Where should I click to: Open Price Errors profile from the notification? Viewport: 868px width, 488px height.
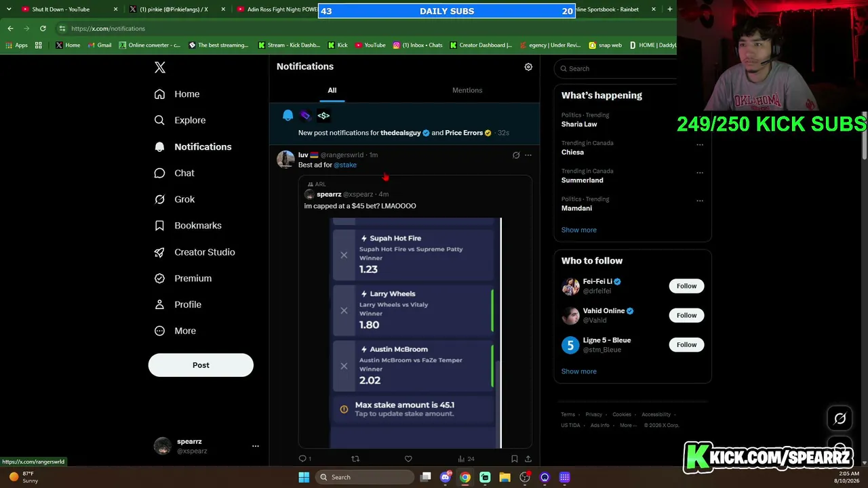464,133
